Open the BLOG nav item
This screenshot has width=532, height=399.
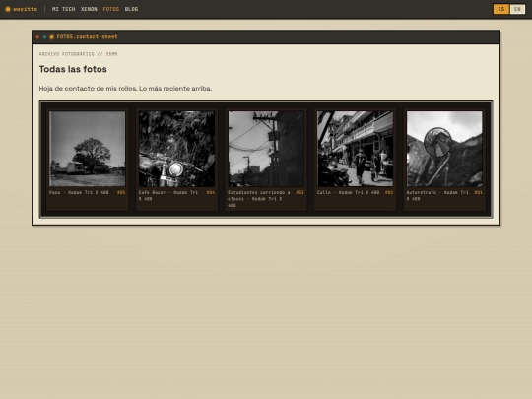tap(131, 9)
